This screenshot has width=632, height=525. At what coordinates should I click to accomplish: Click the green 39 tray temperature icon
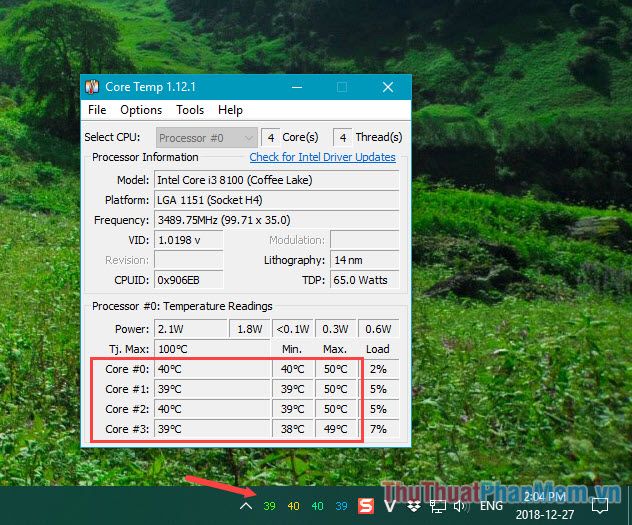[x=269, y=506]
